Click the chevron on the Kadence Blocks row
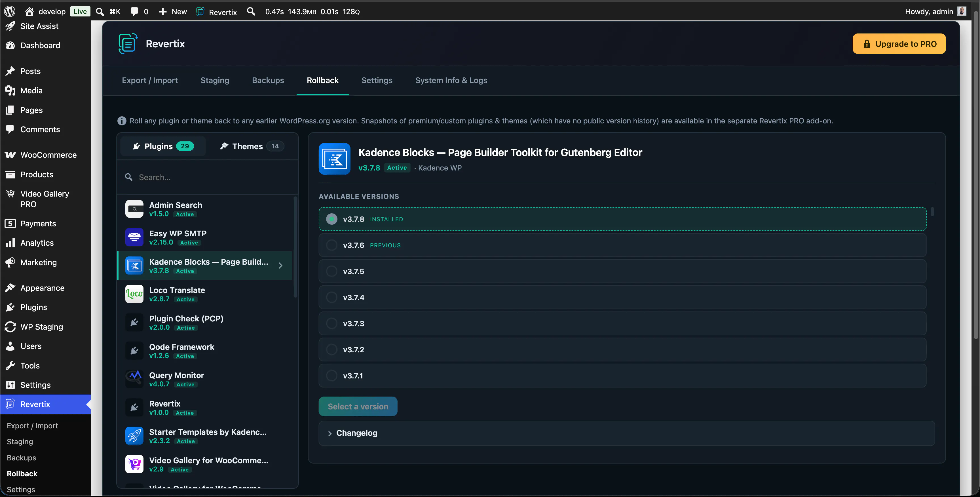The height and width of the screenshot is (497, 980). 280,266
